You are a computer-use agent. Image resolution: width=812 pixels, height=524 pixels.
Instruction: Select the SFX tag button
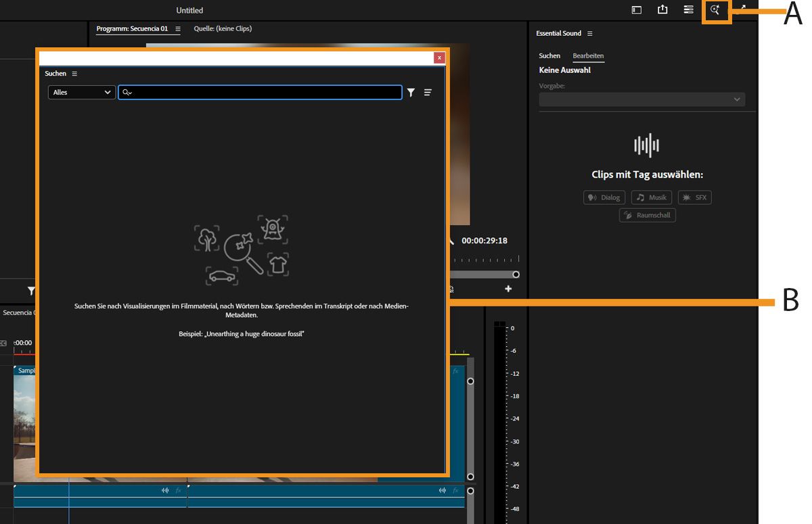point(695,197)
